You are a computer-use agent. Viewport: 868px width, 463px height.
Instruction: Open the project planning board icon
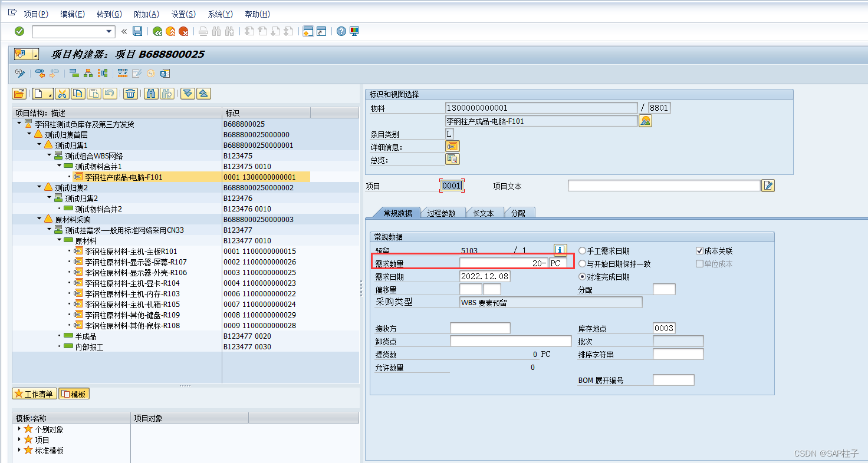pyautogui.click(x=123, y=73)
